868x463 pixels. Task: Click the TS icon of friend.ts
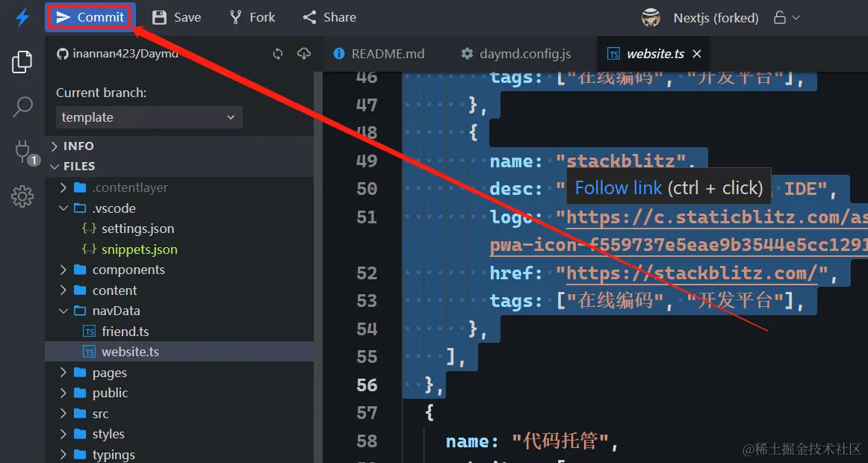89,332
